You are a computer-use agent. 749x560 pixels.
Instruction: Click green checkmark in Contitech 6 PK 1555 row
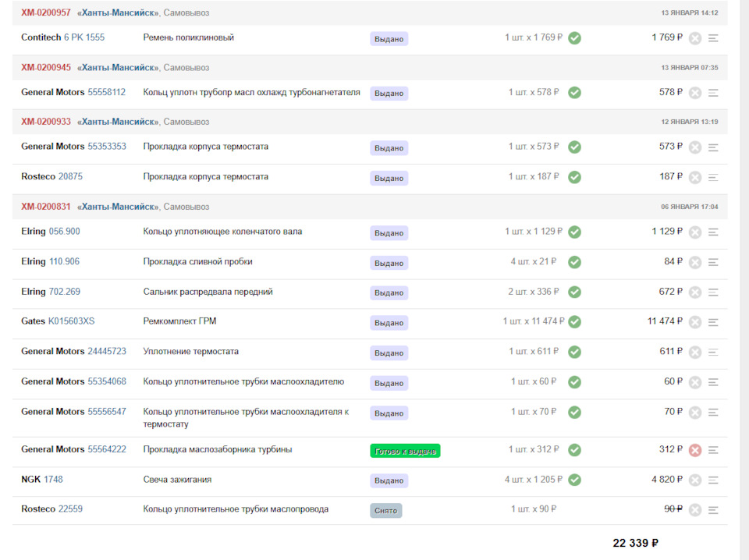point(575,37)
